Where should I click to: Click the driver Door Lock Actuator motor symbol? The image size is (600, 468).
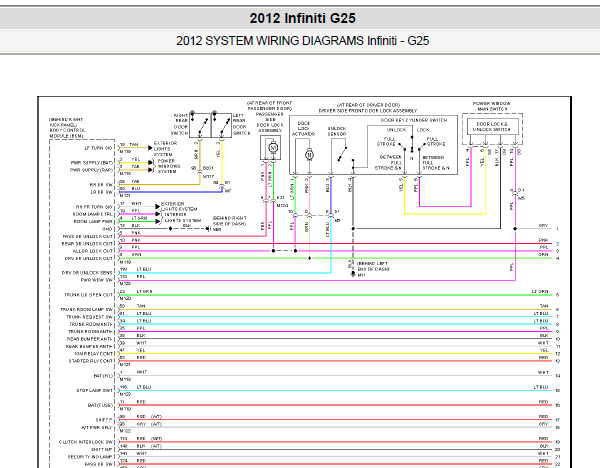[309, 155]
